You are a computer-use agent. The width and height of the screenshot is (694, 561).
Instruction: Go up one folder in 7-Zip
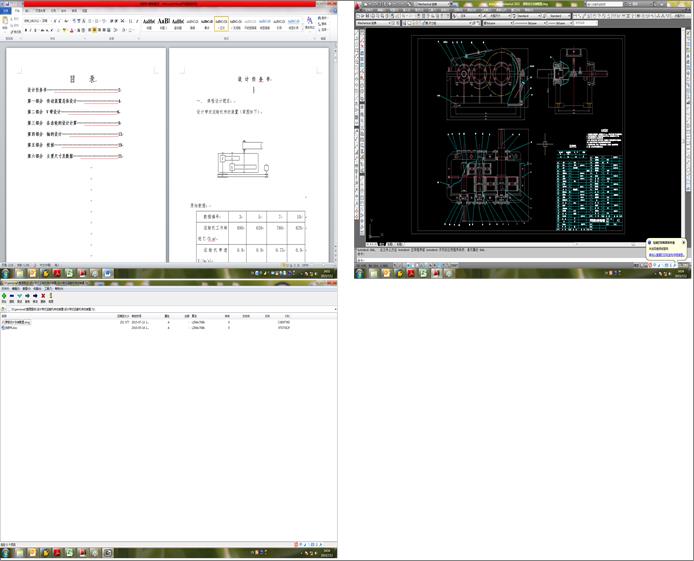[4, 309]
